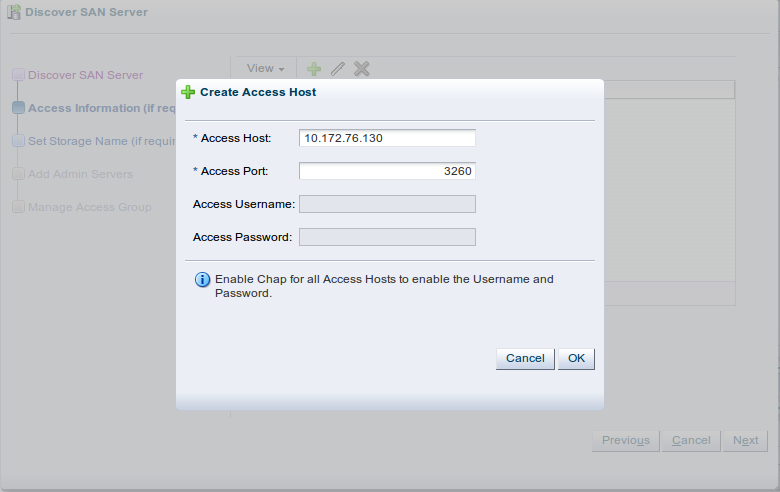Click the green plus add icon in toolbar
The height and width of the screenshot is (492, 780).
tap(314, 69)
